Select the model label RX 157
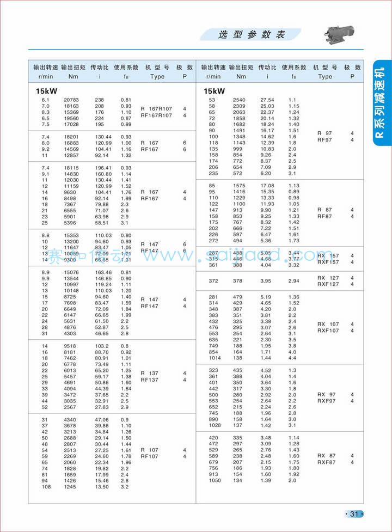This screenshot has width=392, height=532. tap(328, 255)
